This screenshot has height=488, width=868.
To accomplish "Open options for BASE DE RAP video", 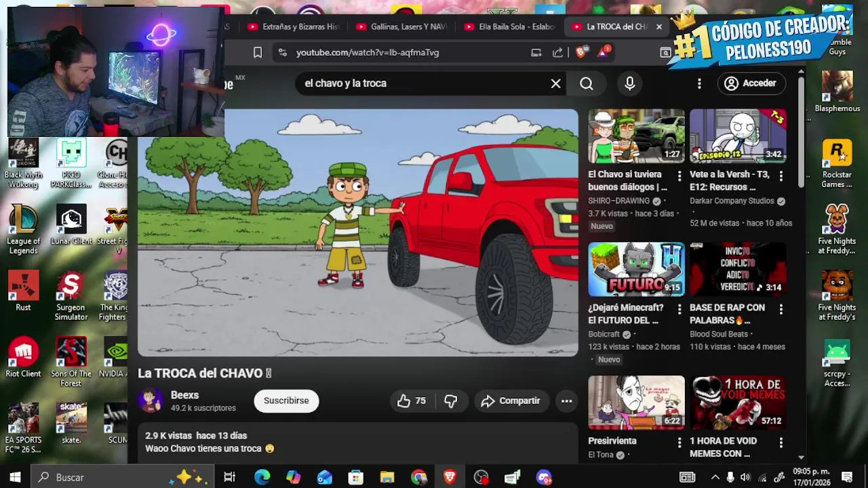I will click(x=781, y=309).
